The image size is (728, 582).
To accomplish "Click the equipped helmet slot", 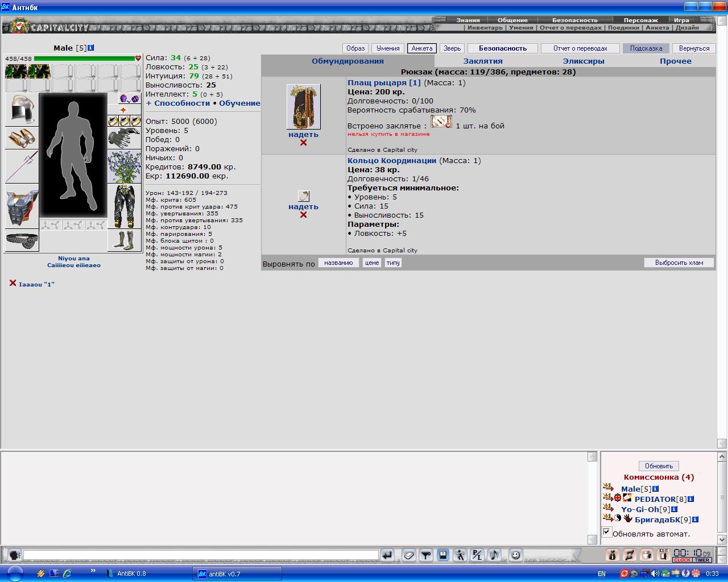I will 22,110.
